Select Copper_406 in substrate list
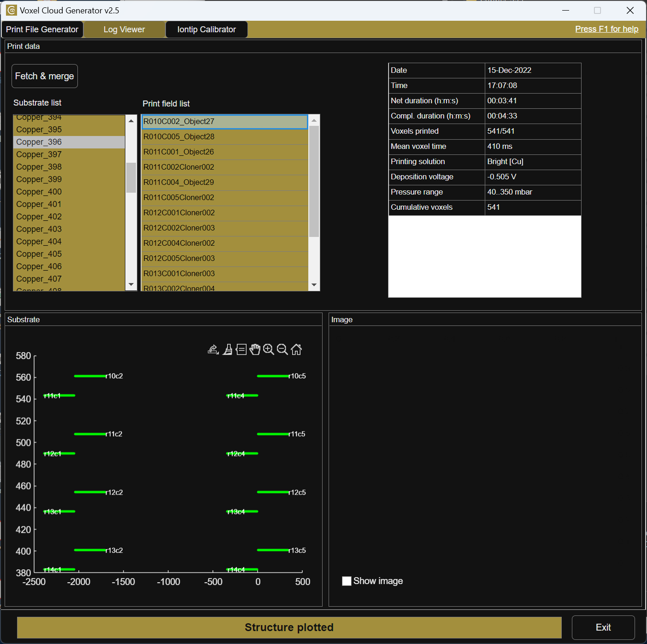647x644 pixels. click(69, 266)
